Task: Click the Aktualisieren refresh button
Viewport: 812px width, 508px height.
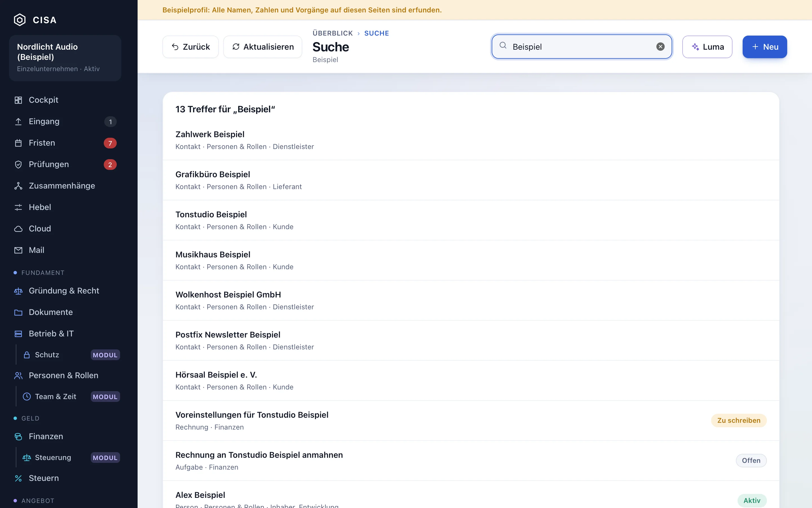Action: point(263,47)
